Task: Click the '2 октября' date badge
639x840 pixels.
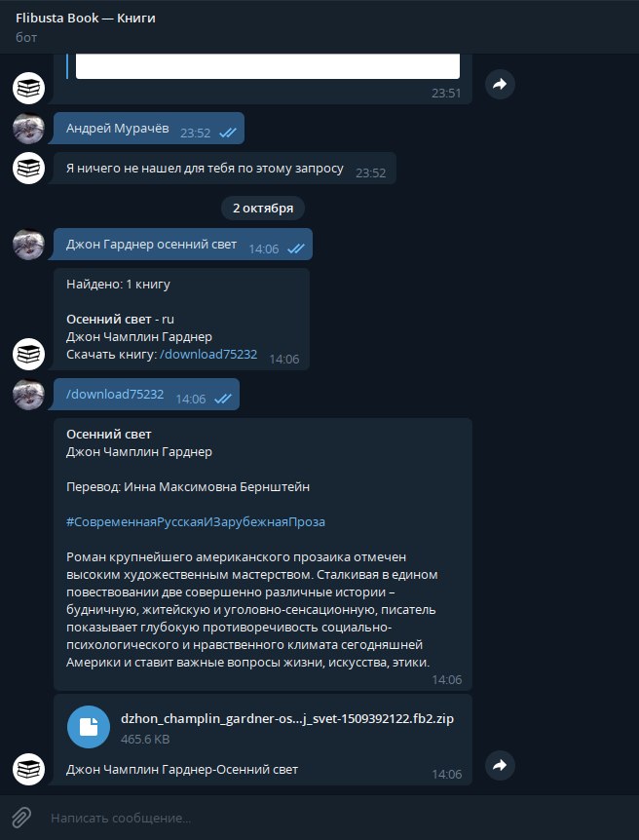Action: [263, 209]
